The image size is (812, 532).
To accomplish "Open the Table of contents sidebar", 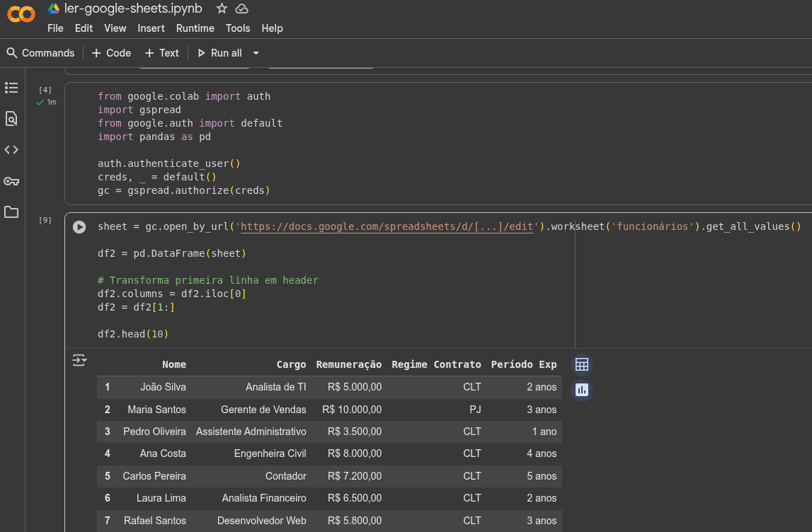I will point(11,88).
